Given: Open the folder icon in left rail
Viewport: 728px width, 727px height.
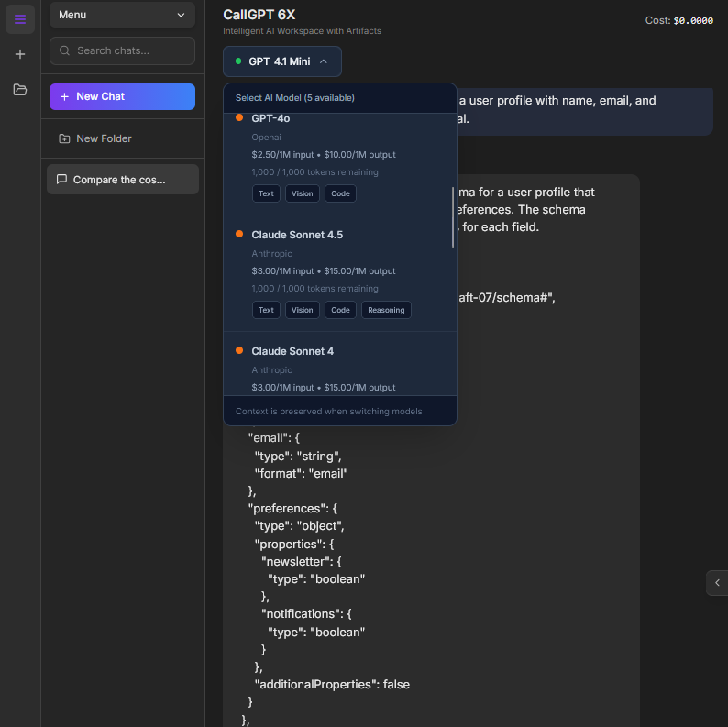Looking at the screenshot, I should pyautogui.click(x=20, y=89).
